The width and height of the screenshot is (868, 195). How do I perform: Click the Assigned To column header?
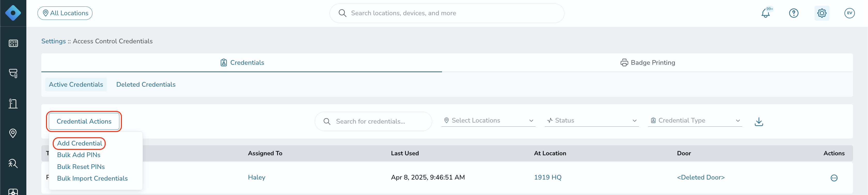(265, 153)
